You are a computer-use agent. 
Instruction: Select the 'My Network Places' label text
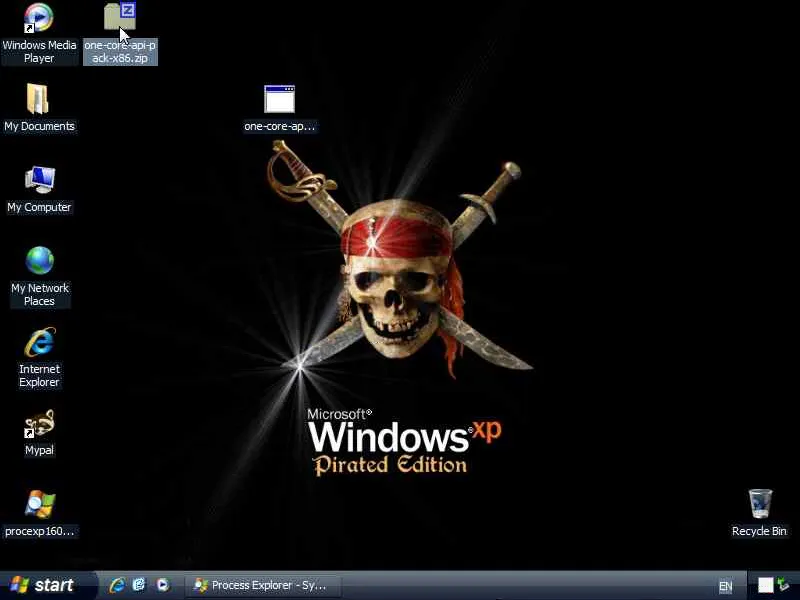pos(40,294)
